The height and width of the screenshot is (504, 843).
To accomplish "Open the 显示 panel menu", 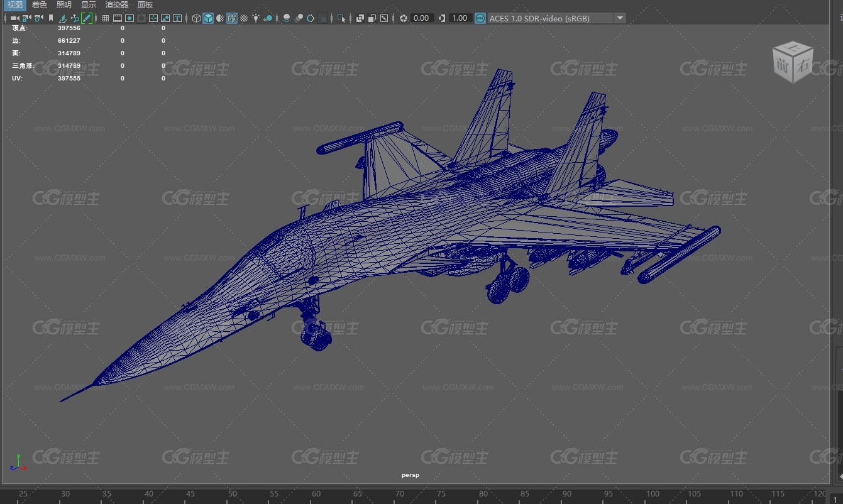I will [89, 5].
